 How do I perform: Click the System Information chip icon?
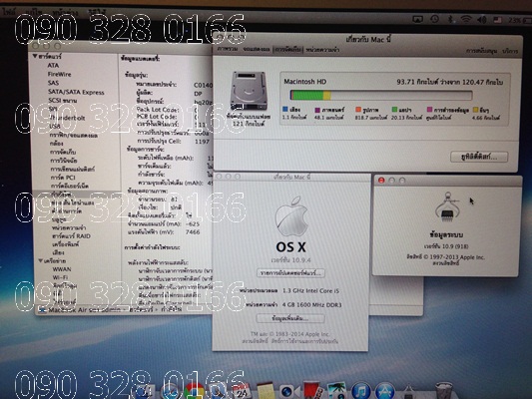tap(447, 207)
